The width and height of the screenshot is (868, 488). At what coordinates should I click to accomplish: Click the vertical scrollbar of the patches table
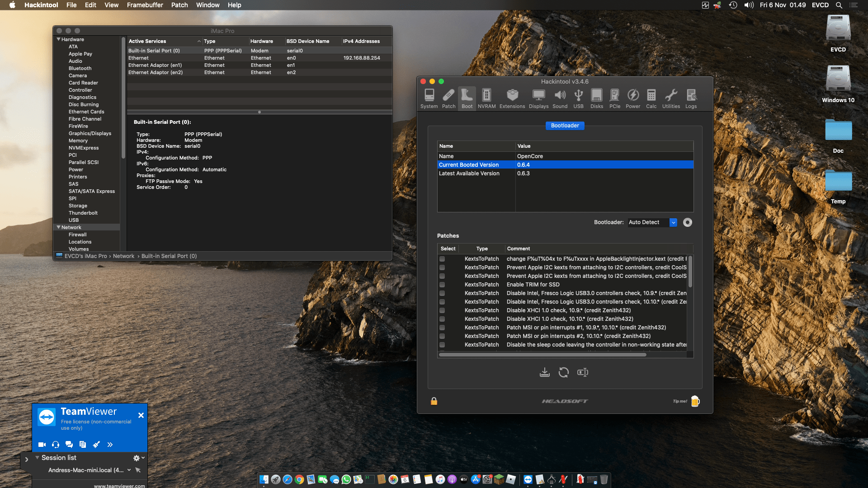click(690, 271)
